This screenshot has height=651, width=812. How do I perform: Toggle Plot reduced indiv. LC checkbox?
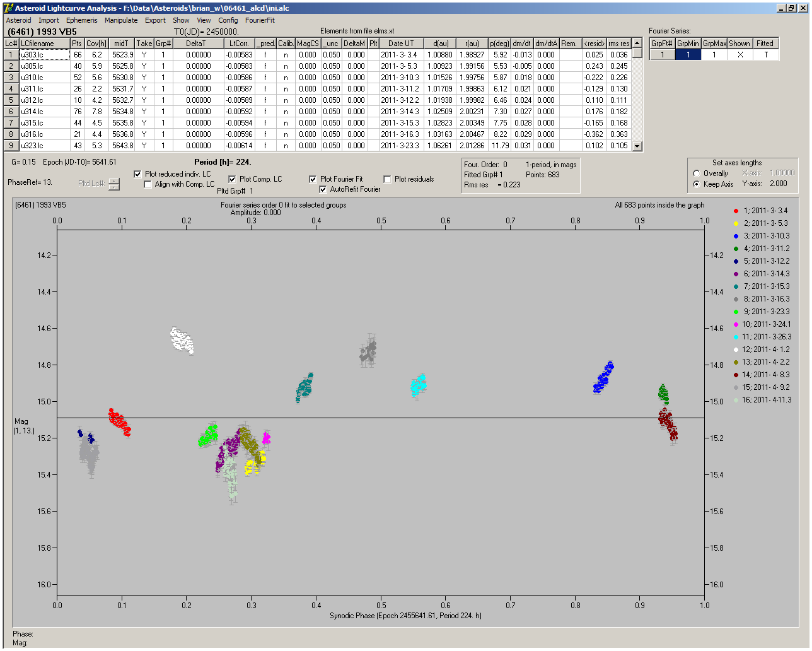point(137,174)
